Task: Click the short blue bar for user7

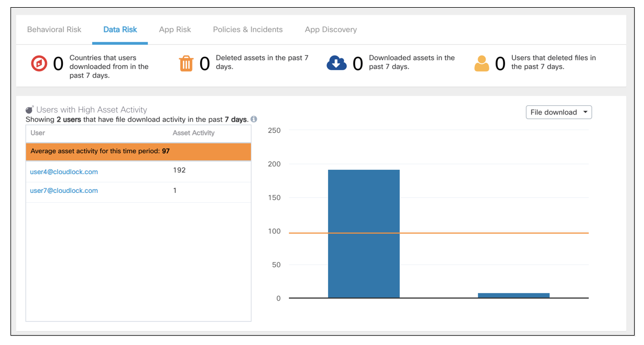Action: click(x=514, y=295)
